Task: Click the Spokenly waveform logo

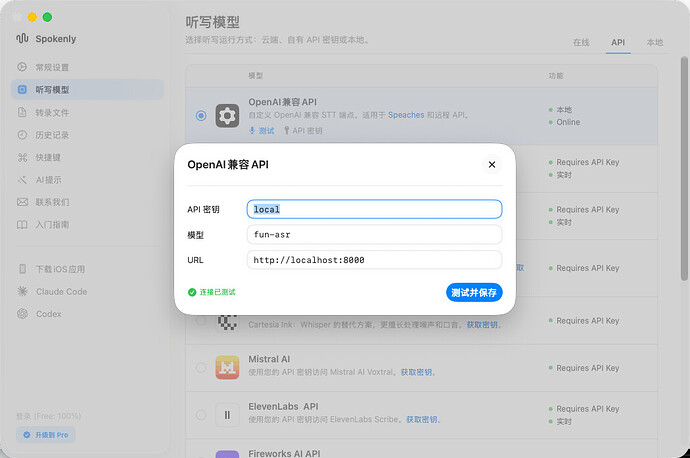Action: (22, 39)
